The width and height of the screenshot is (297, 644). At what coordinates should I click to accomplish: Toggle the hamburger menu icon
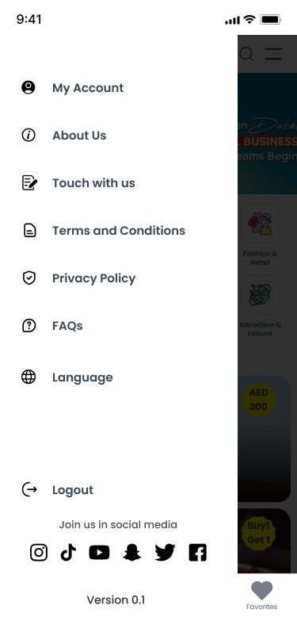pos(273,54)
